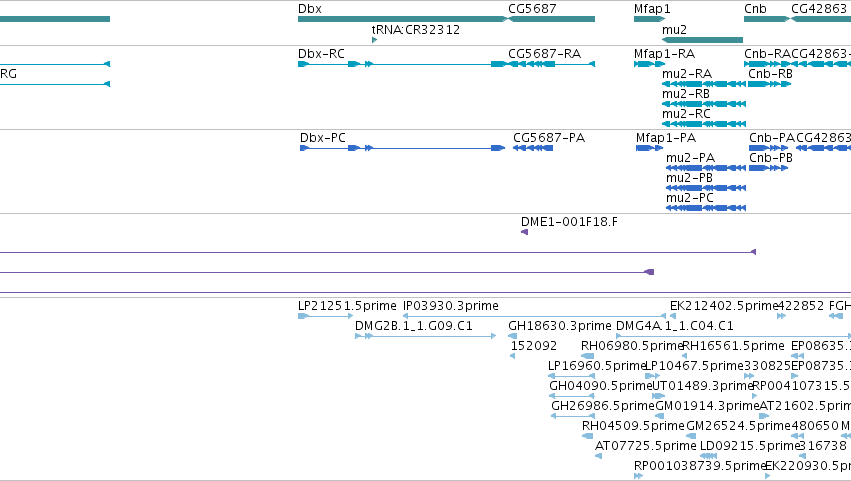Viewport: 851px width, 481px height.
Task: Click the mu2-RA transcript label
Action: click(x=687, y=74)
